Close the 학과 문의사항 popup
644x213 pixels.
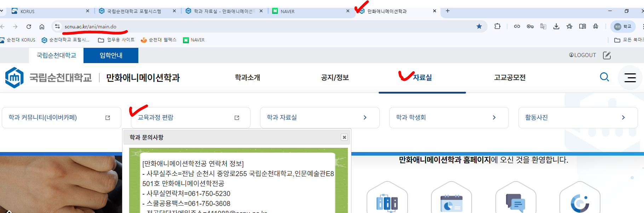tap(344, 137)
